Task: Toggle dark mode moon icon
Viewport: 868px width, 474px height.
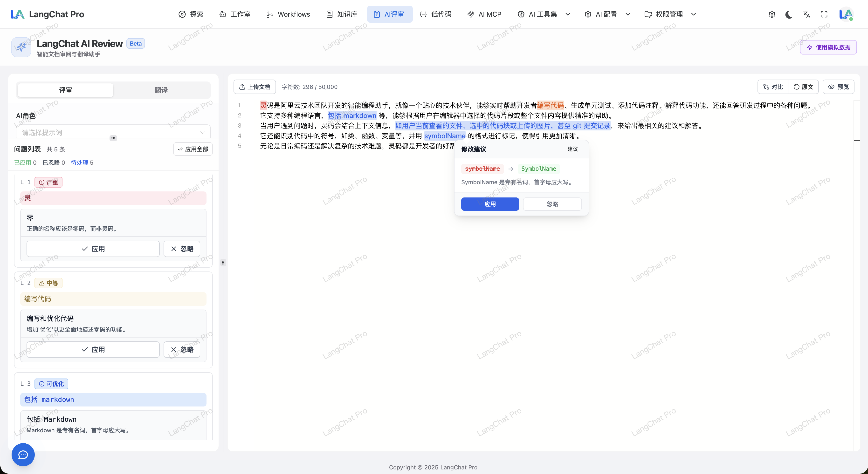Action: [x=789, y=14]
